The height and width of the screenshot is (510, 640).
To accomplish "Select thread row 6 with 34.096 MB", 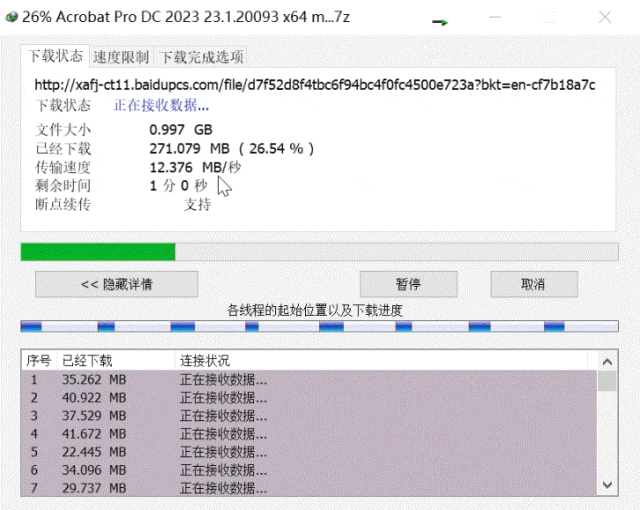I will [309, 470].
